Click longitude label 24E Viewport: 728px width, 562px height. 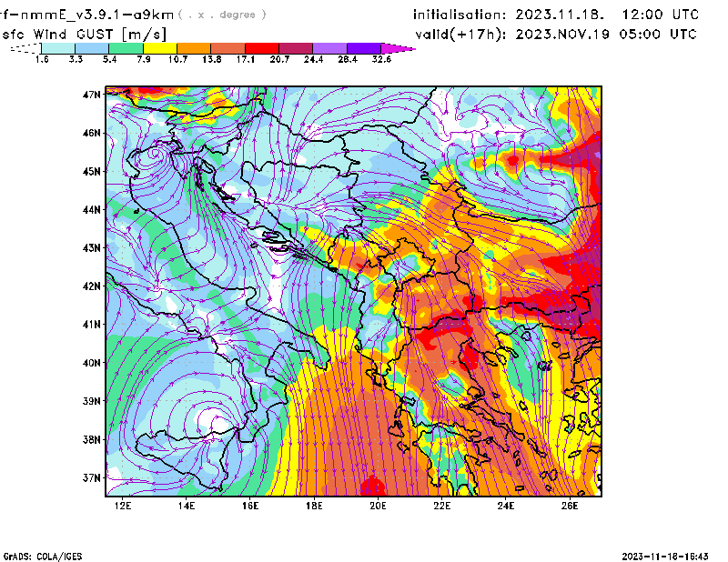pos(506,506)
